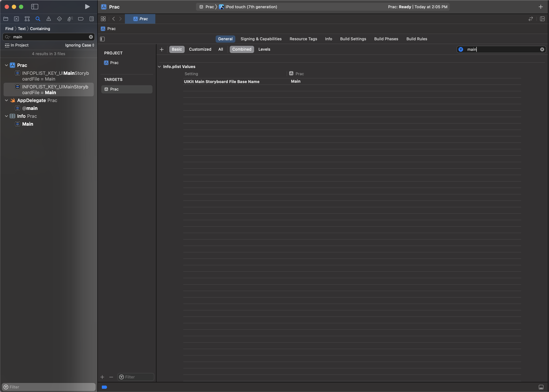Choose the iPod touch run destination
This screenshot has width=549, height=392.
pyautogui.click(x=248, y=7)
